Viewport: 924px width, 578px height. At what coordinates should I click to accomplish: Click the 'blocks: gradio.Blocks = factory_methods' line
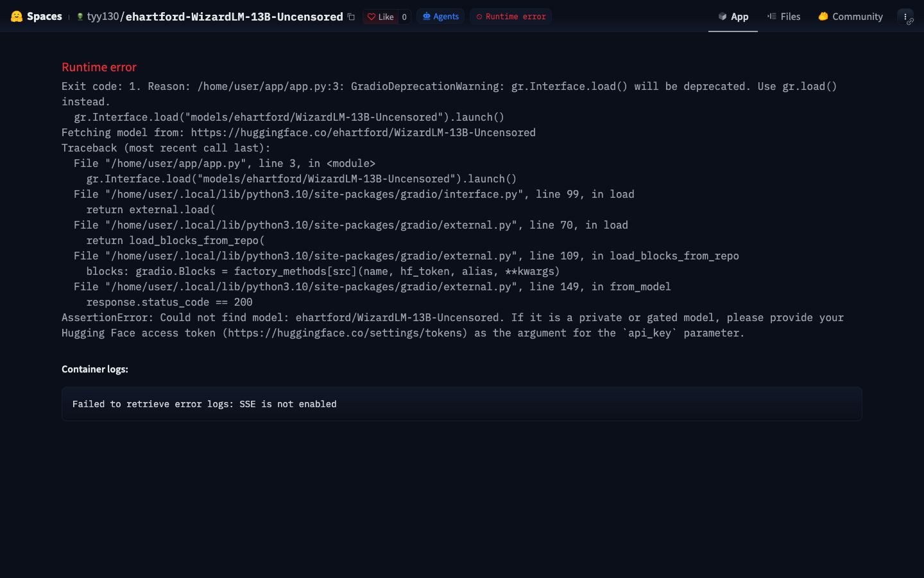click(x=323, y=271)
